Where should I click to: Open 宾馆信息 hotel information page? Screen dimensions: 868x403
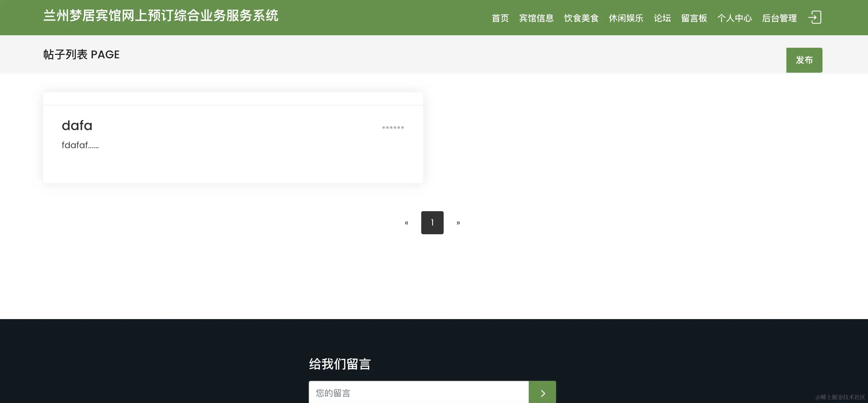[x=537, y=18]
